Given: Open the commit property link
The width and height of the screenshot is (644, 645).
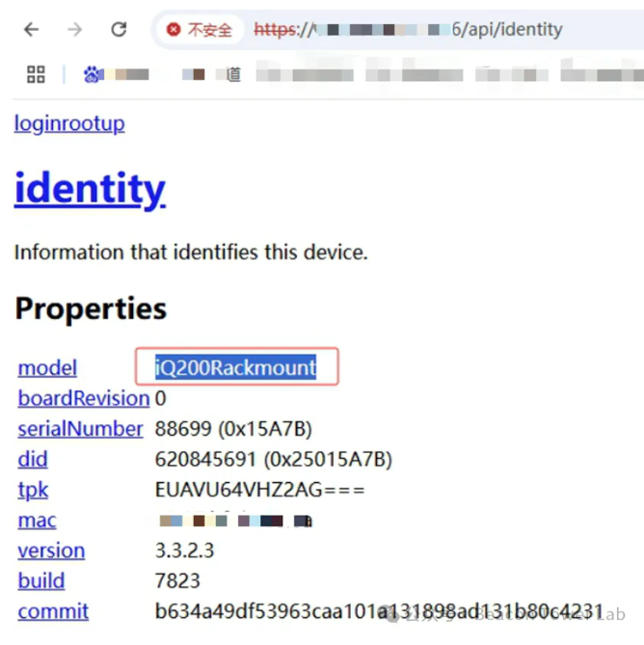Looking at the screenshot, I should point(53,611).
